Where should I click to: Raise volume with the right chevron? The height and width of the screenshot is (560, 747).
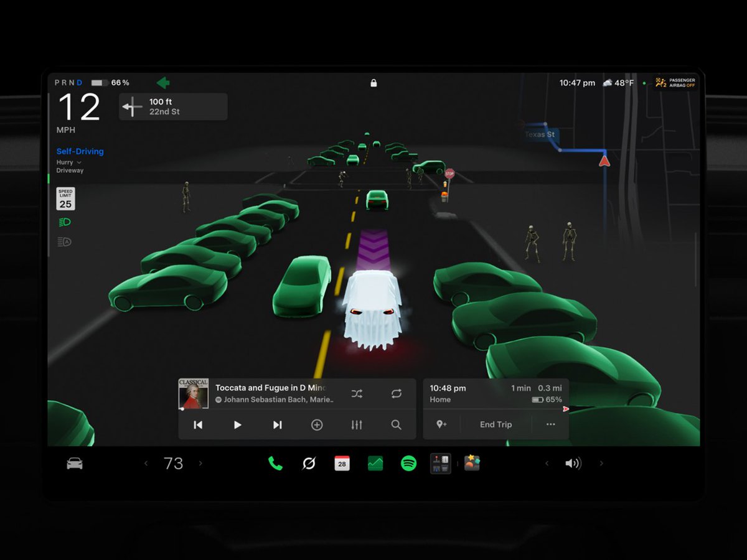[x=601, y=464]
